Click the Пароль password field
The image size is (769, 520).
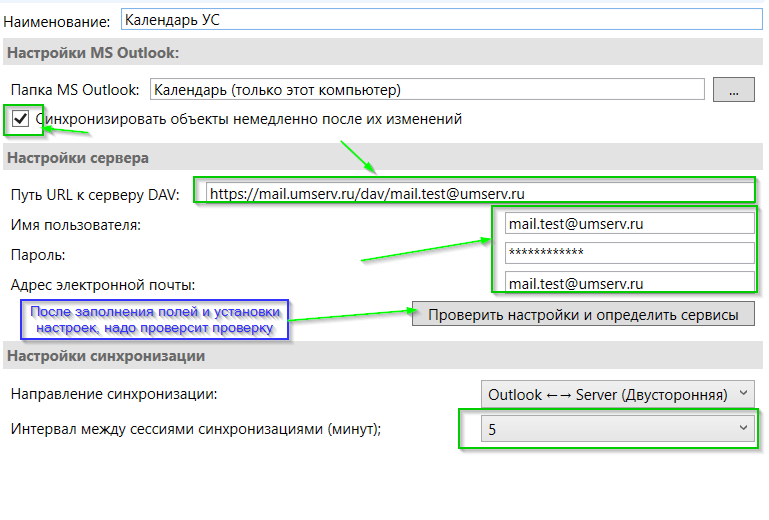pyautogui.click(x=627, y=253)
